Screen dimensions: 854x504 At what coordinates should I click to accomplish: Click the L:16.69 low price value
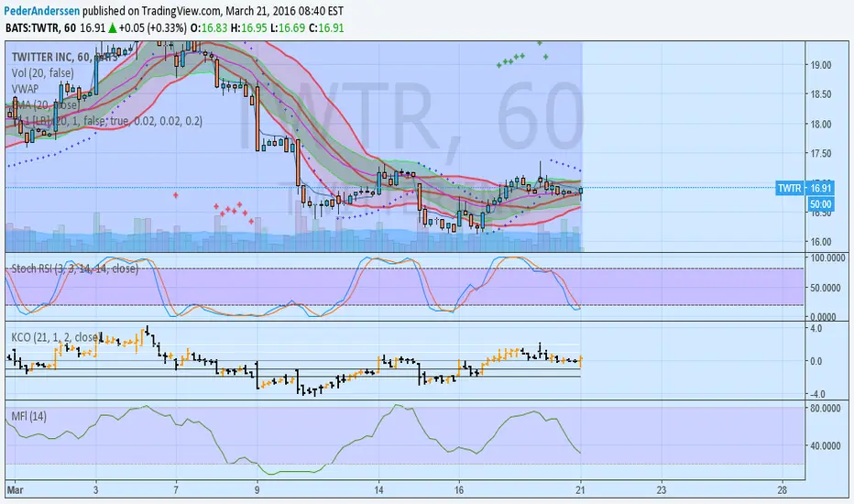click(287, 27)
